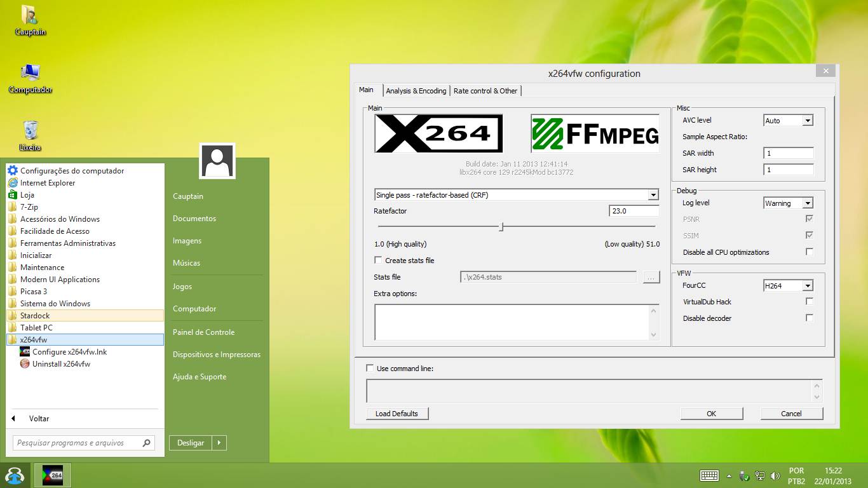Click the search magnifier icon
Image resolution: width=868 pixels, height=488 pixels.
146,443
